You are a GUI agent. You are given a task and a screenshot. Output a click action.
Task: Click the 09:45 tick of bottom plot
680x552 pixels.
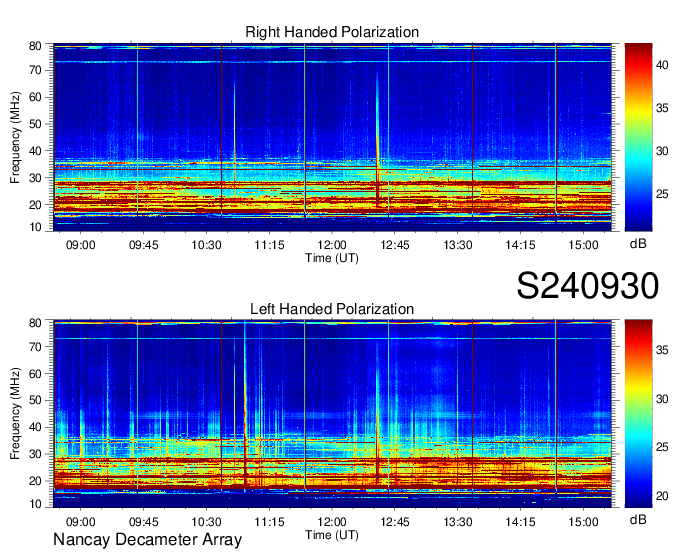[144, 522]
